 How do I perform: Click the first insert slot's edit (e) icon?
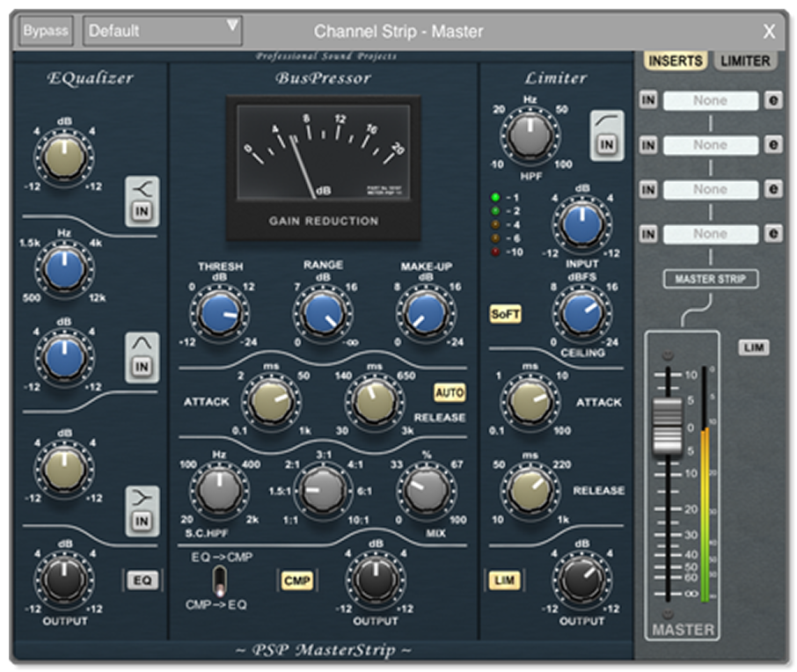773,100
